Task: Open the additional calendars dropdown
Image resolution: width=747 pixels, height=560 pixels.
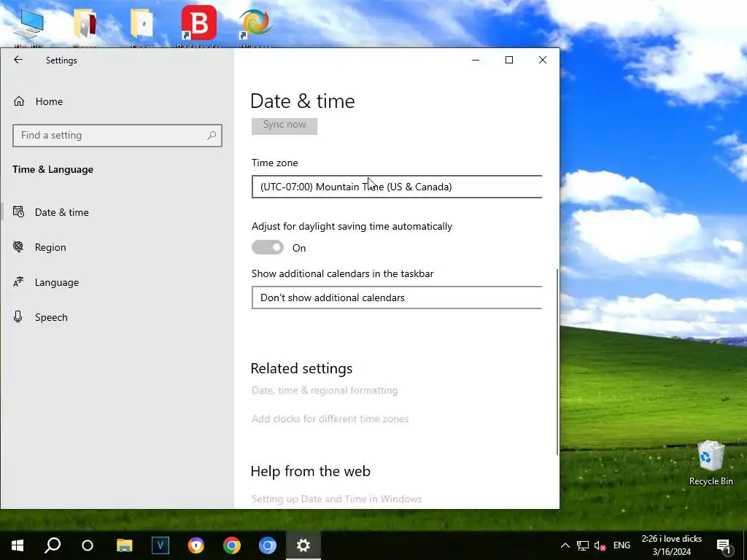Action: (x=397, y=297)
